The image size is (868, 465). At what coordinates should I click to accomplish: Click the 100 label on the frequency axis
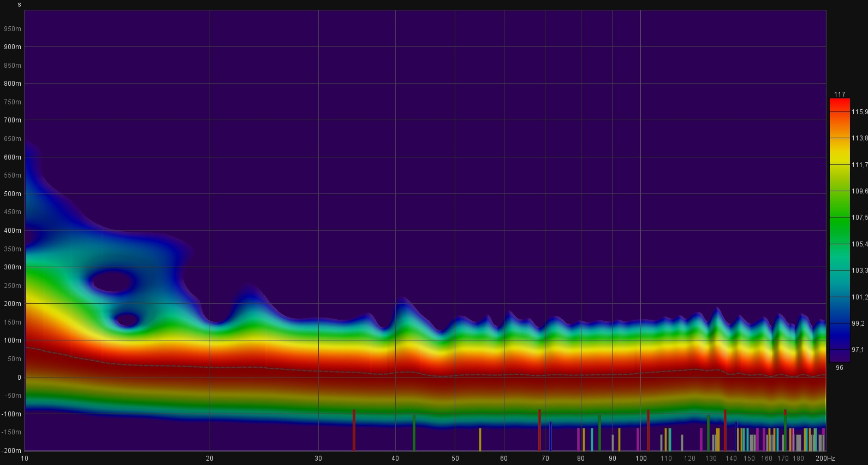640,458
